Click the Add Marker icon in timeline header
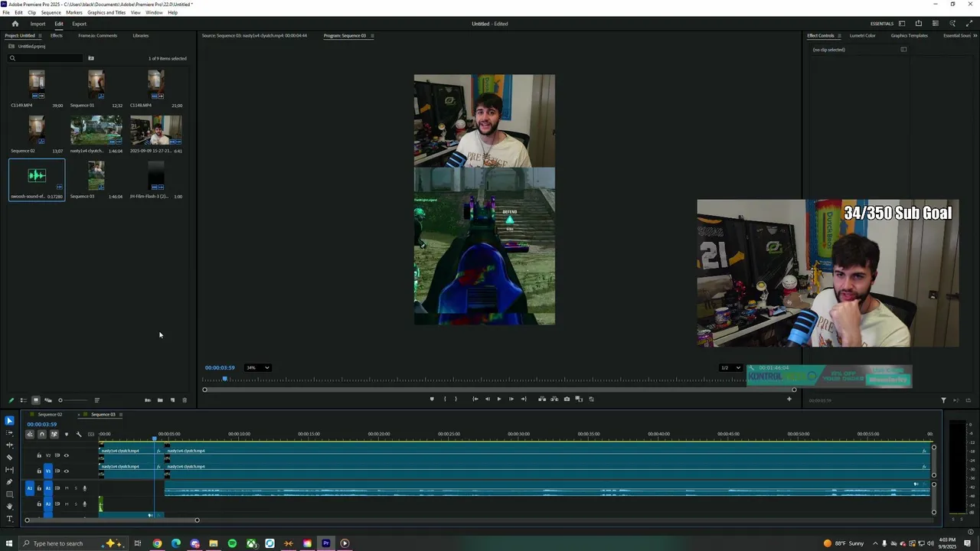 [67, 434]
